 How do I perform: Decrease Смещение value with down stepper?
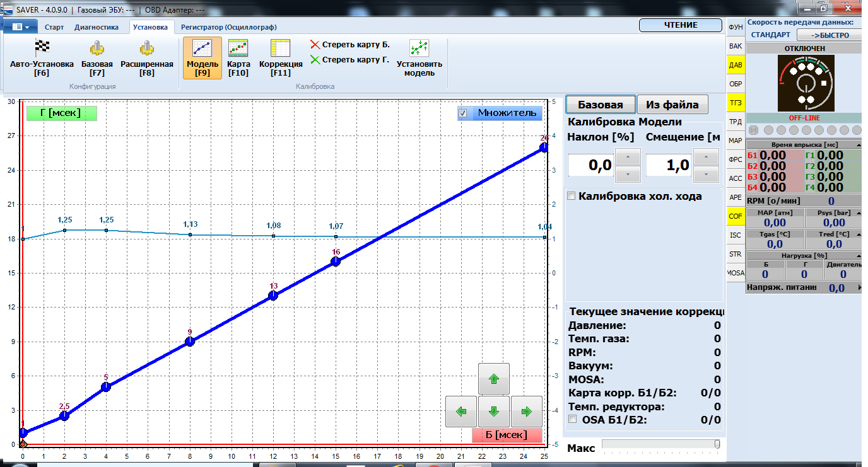click(706, 174)
